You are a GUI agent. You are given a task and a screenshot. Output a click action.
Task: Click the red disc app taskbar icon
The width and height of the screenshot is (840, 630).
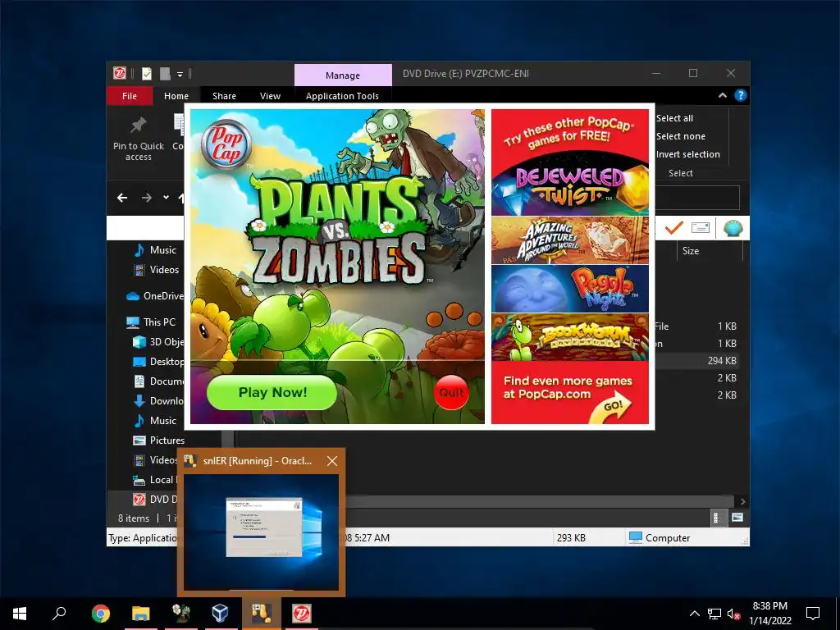coord(302,614)
